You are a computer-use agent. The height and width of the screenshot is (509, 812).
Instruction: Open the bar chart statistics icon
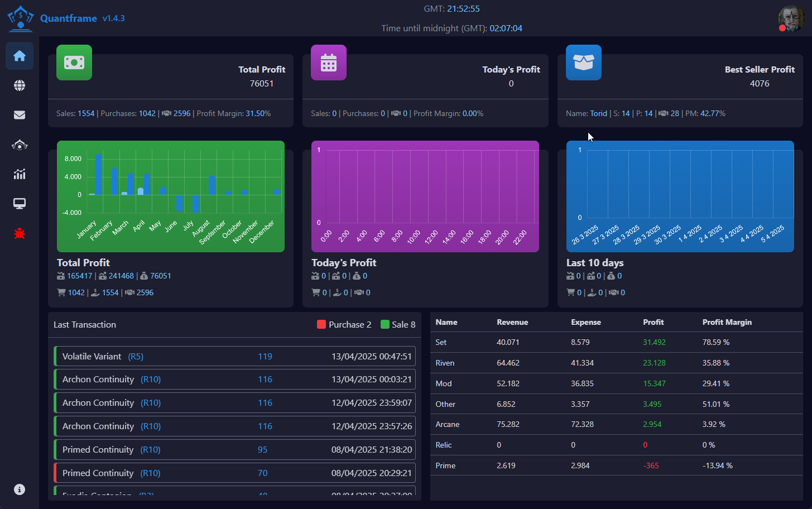[x=20, y=175]
